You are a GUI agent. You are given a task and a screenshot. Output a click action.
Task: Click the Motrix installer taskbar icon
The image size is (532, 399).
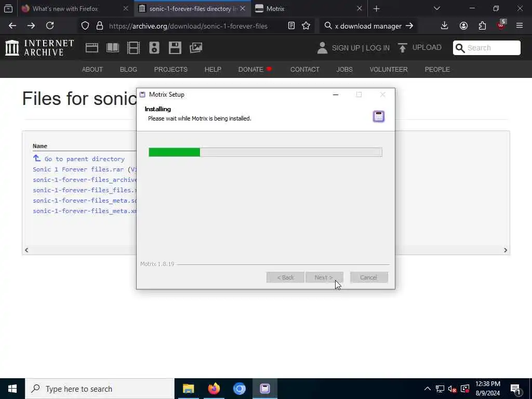264,389
